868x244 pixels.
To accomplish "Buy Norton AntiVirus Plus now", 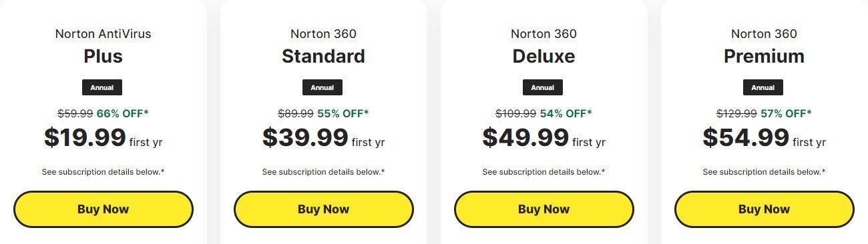I will (x=103, y=209).
